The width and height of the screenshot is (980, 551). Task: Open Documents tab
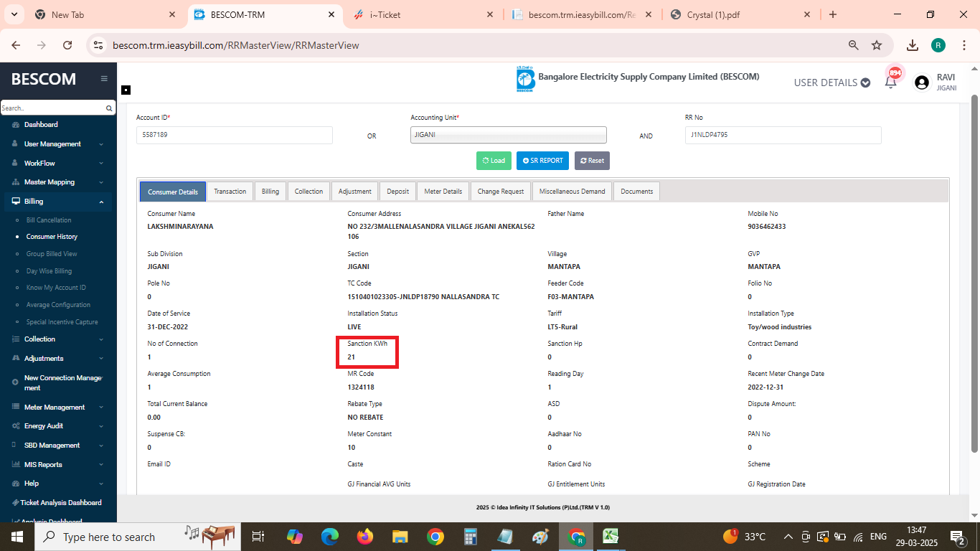637,192
